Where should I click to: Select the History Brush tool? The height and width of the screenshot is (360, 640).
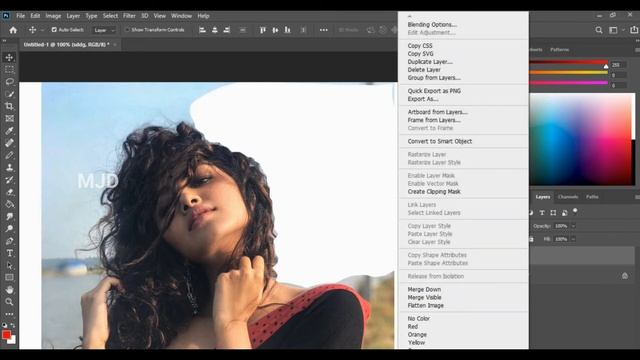click(9, 180)
